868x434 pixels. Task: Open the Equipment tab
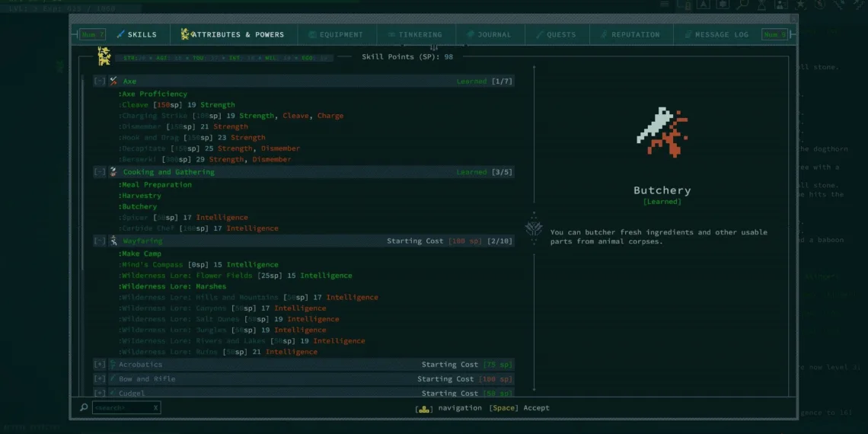[x=337, y=34]
